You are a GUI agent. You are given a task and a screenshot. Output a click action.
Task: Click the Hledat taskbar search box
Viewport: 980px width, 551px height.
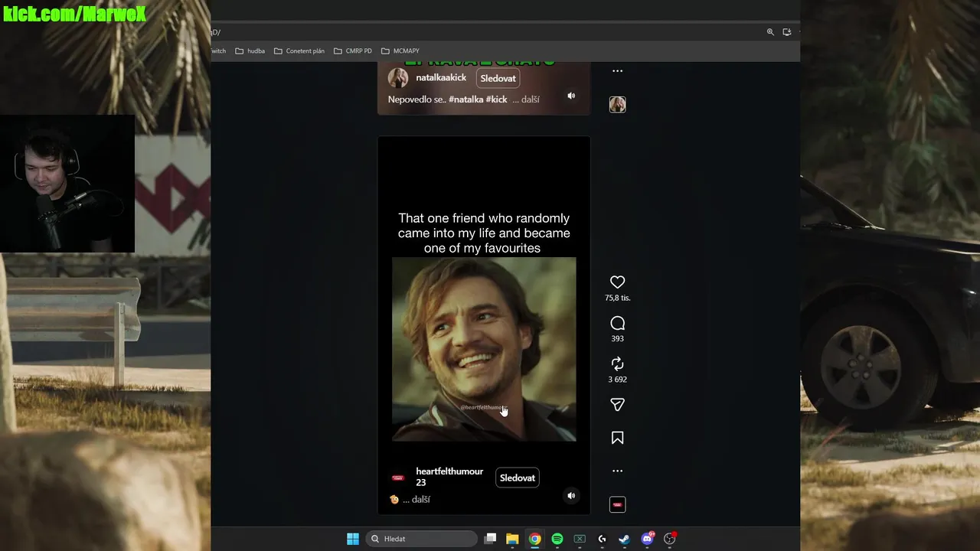422,539
